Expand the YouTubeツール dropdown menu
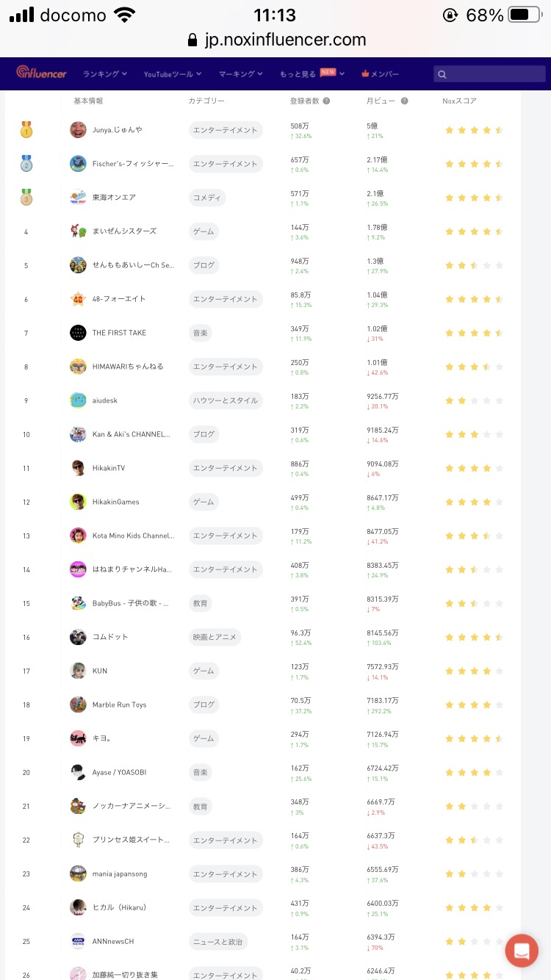The image size is (551, 980). pos(173,74)
